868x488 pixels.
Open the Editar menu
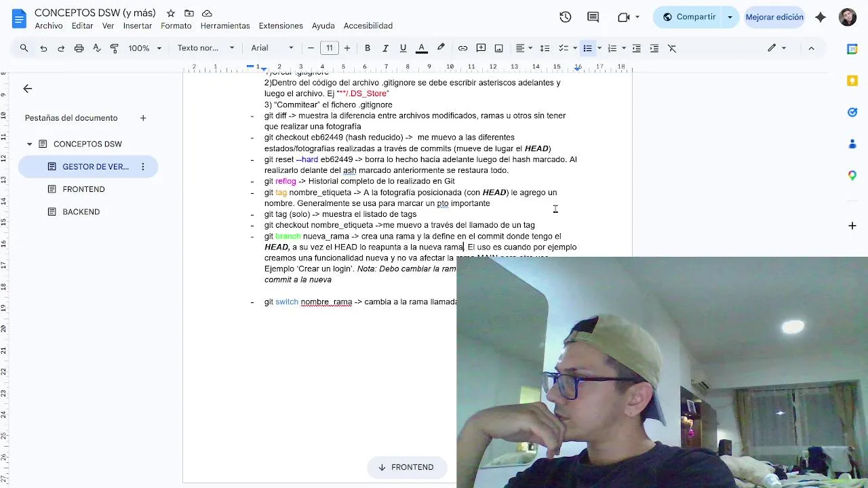(82, 26)
